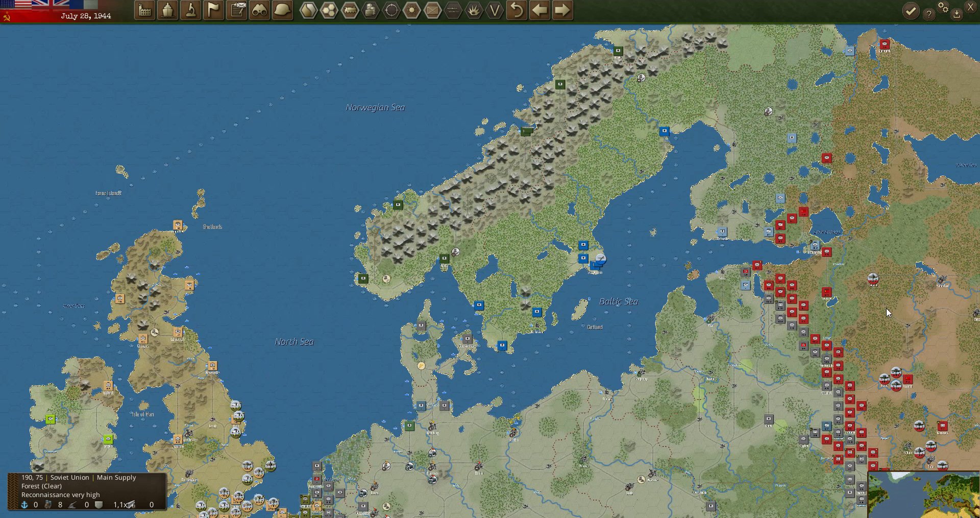
Task: Select the Soviet unit near top-right corner
Action: tap(885, 44)
